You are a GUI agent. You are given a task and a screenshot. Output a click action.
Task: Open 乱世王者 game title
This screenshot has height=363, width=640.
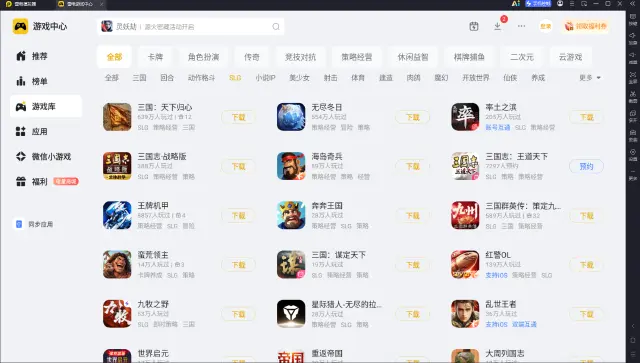pos(501,304)
